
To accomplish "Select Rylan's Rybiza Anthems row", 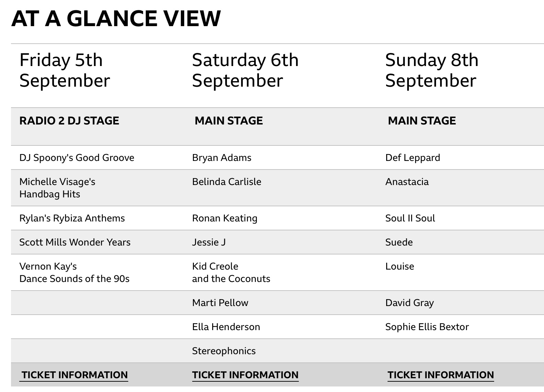I will pyautogui.click(x=72, y=218).
